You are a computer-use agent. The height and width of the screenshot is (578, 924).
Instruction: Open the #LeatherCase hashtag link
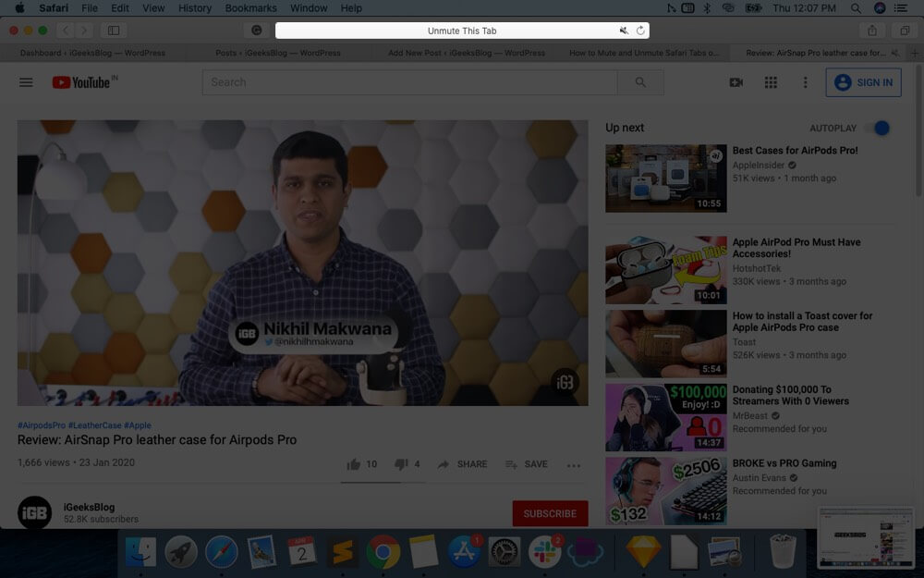click(x=95, y=425)
